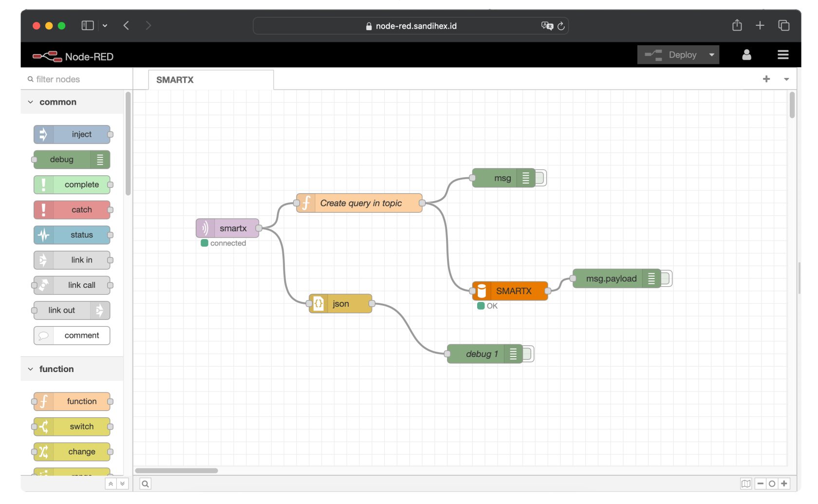Select the inject node in palette
Viewport: 818px width, 504px height.
point(72,134)
